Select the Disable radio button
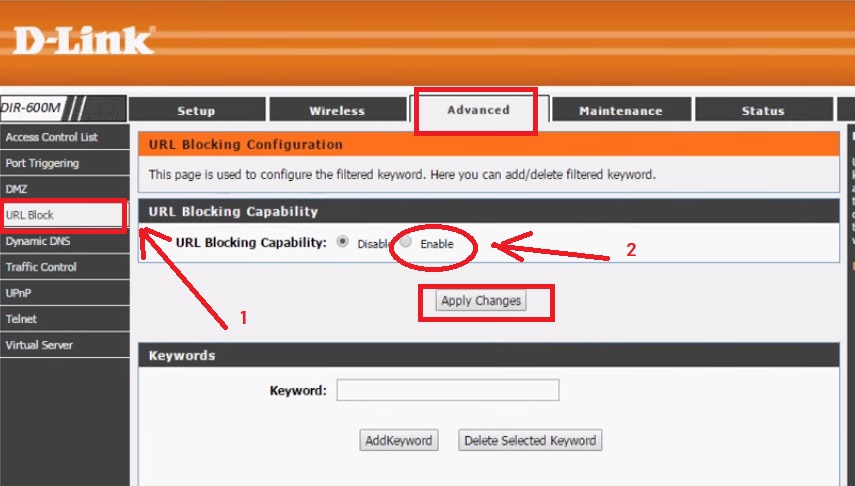The image size is (855, 486). pos(344,242)
